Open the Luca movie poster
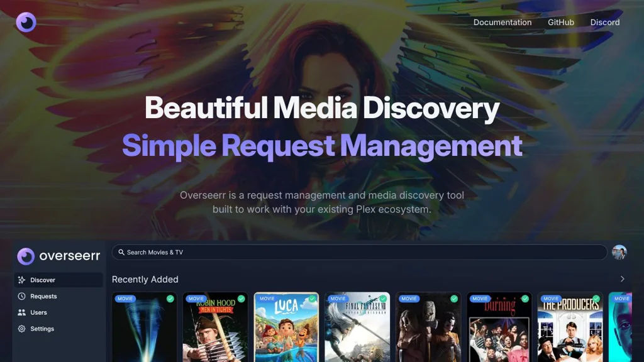The image size is (644, 362). pyautogui.click(x=286, y=327)
